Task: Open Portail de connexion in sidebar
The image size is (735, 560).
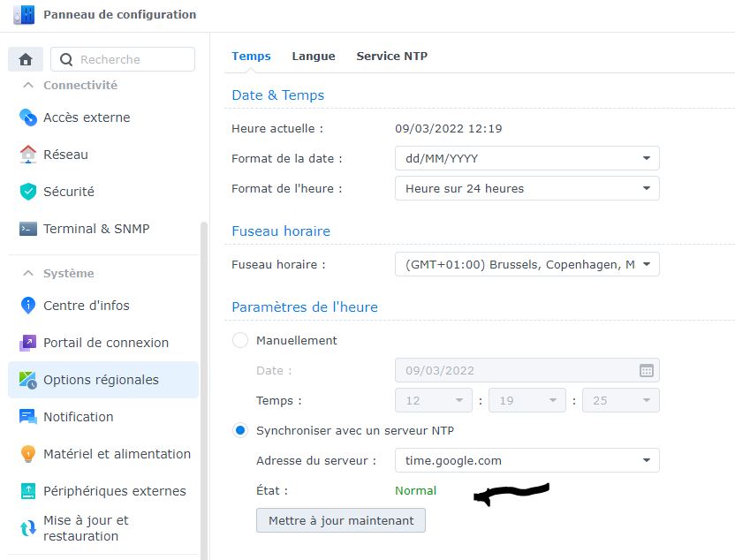Action: tap(103, 343)
